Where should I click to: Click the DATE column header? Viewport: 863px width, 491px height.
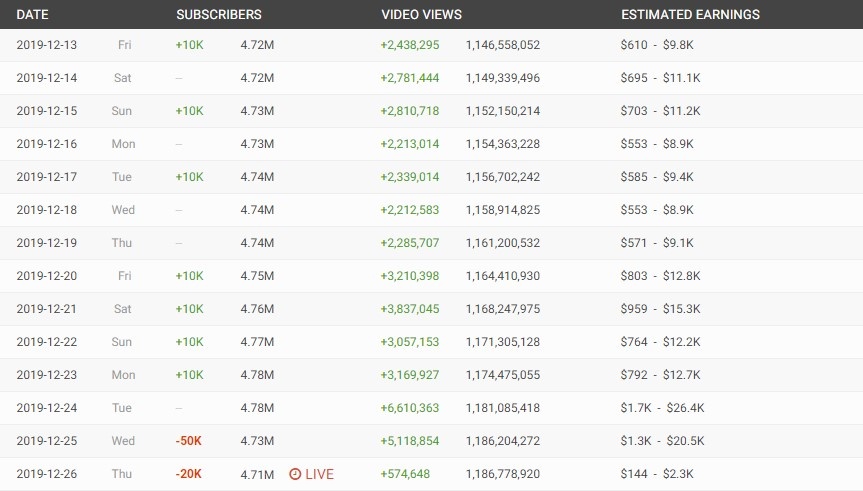tap(33, 15)
